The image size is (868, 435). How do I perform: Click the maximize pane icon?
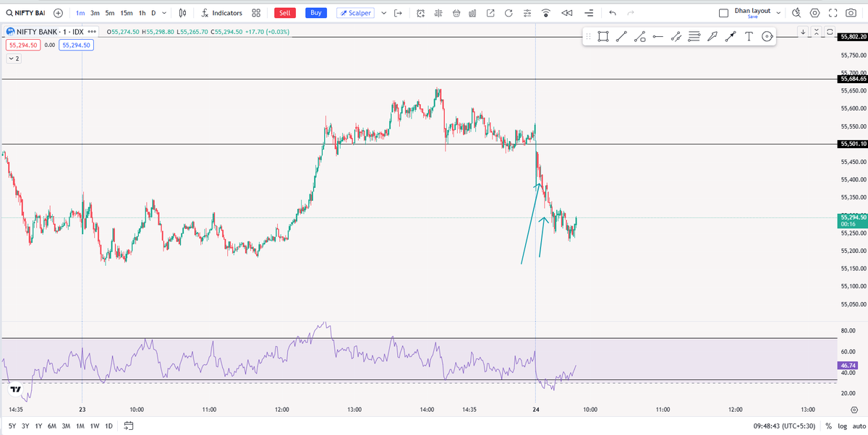[x=829, y=32]
